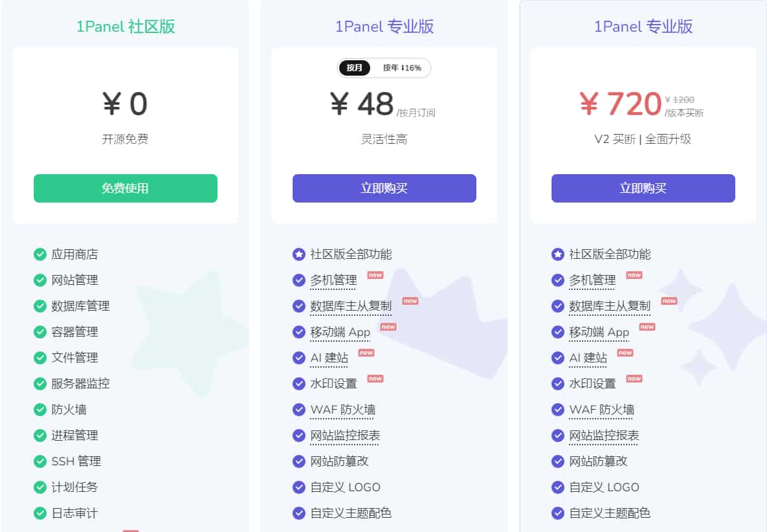Click 移动端 App feature in the ¥720 plan
Image resolution: width=767 pixels, height=532 pixels.
coord(599,332)
